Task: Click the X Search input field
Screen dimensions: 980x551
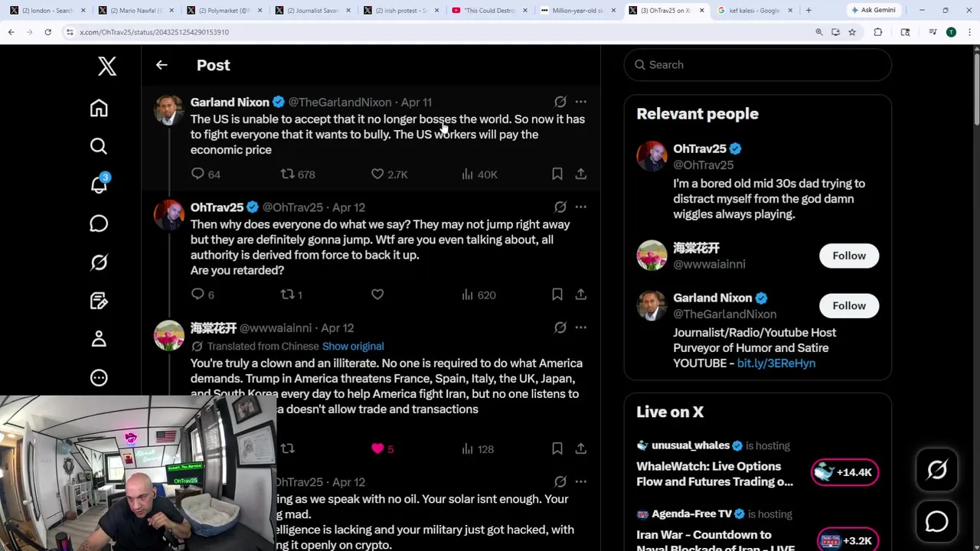Action: pyautogui.click(x=758, y=65)
